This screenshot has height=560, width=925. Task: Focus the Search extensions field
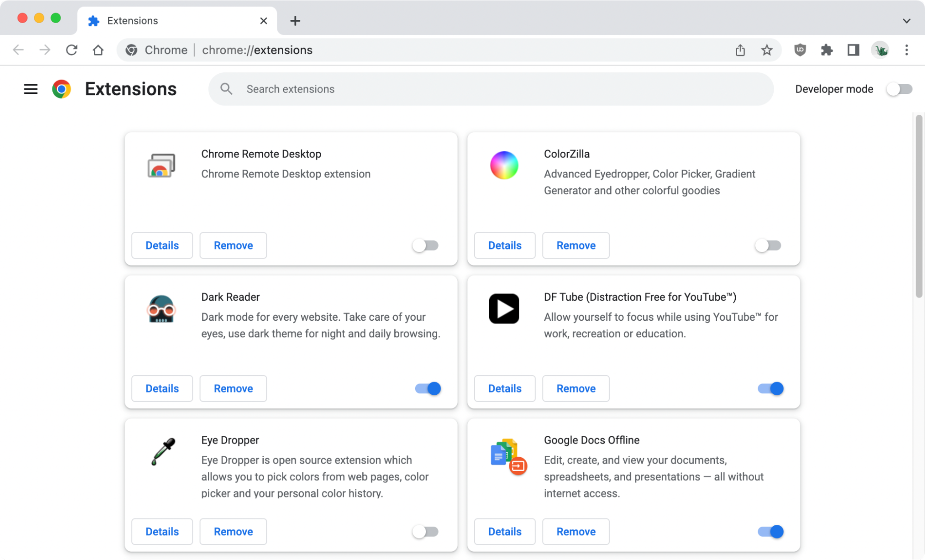point(491,89)
